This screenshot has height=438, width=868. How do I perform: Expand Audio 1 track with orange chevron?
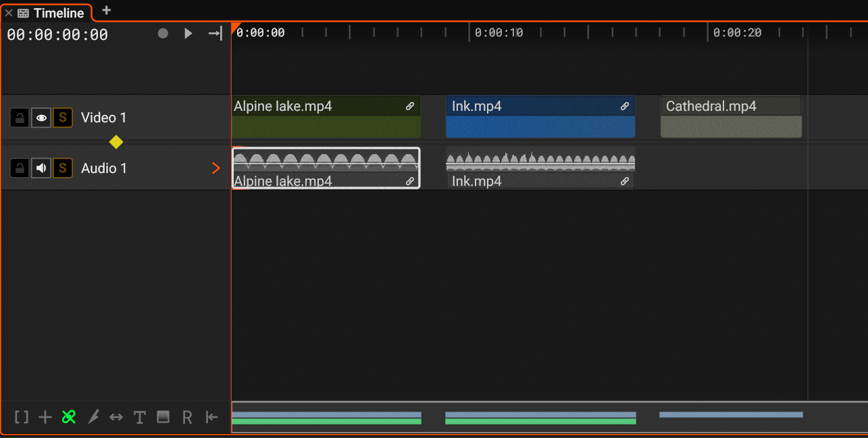pos(216,168)
